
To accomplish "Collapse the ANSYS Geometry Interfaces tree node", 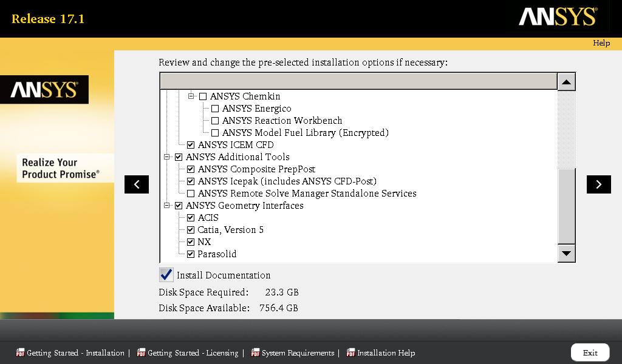I will [x=167, y=205].
